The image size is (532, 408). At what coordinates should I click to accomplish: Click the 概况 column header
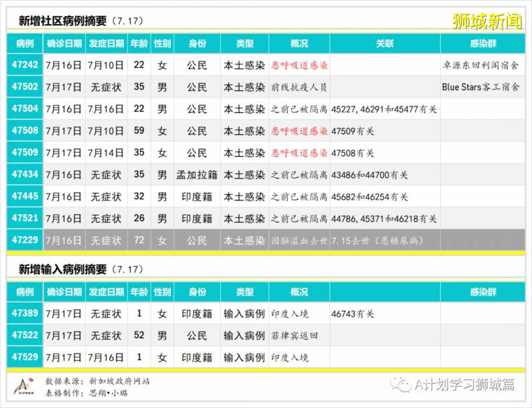click(299, 43)
